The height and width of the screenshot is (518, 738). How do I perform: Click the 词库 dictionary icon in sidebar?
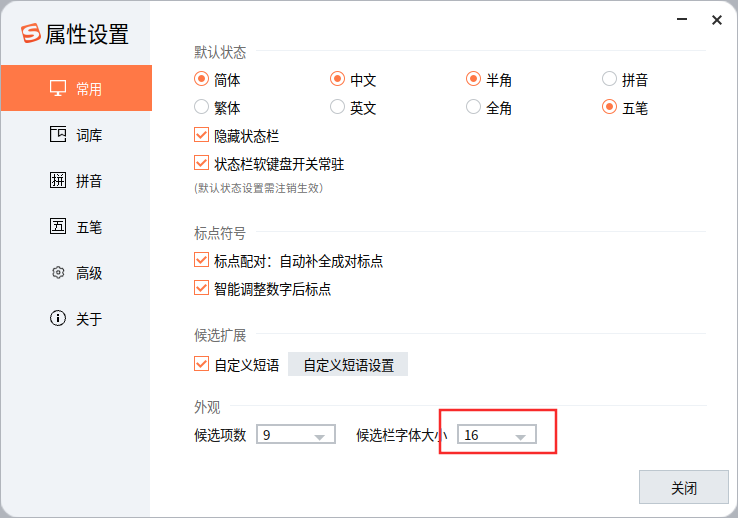(x=58, y=134)
